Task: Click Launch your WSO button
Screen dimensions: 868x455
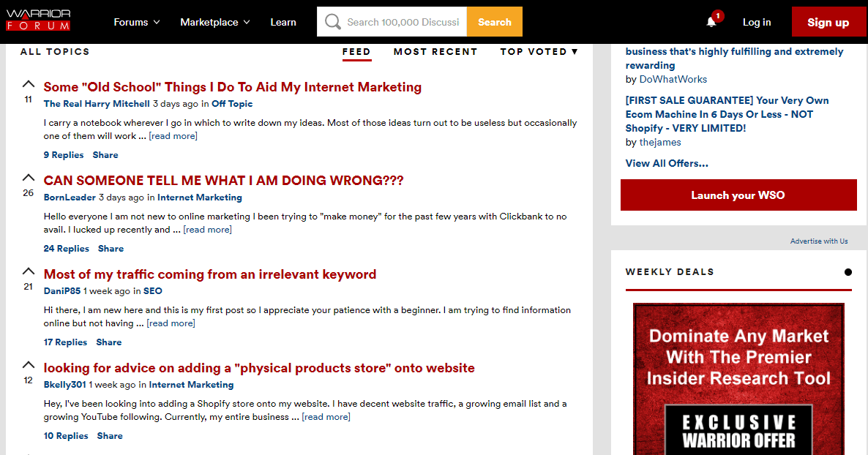Action: point(738,195)
